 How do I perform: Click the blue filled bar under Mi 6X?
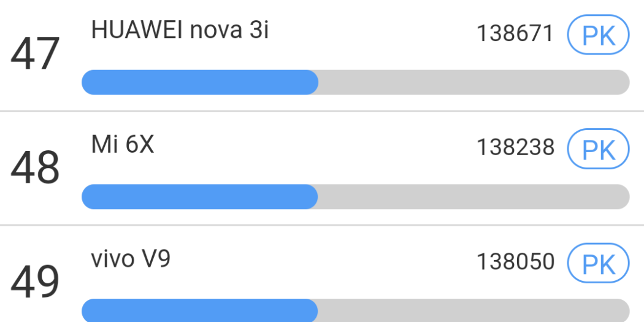coord(199,197)
